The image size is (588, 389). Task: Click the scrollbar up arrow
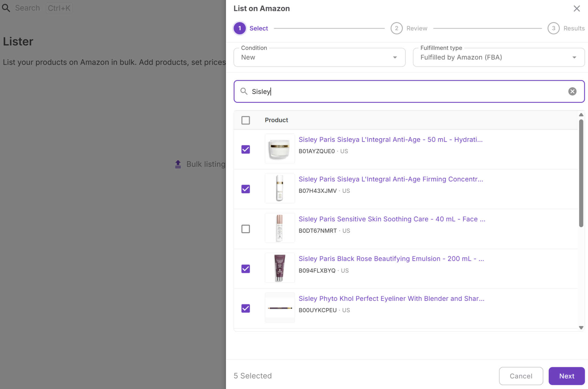coord(581,115)
